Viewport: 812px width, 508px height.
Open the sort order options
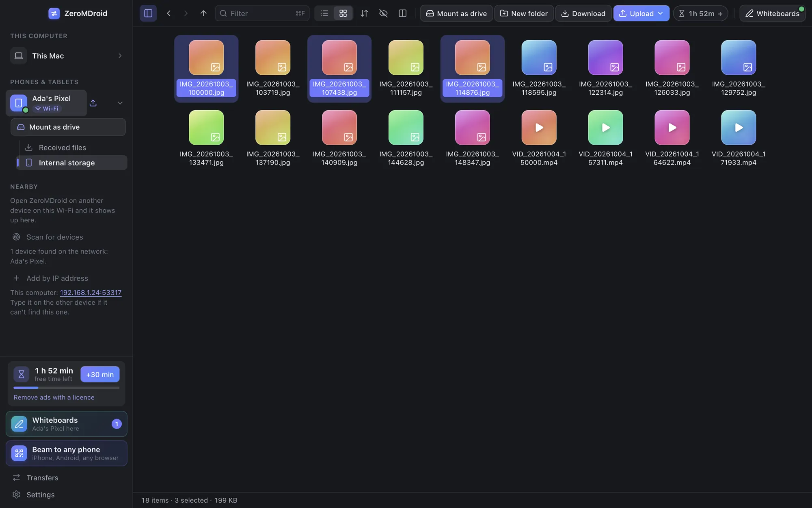[x=364, y=13]
